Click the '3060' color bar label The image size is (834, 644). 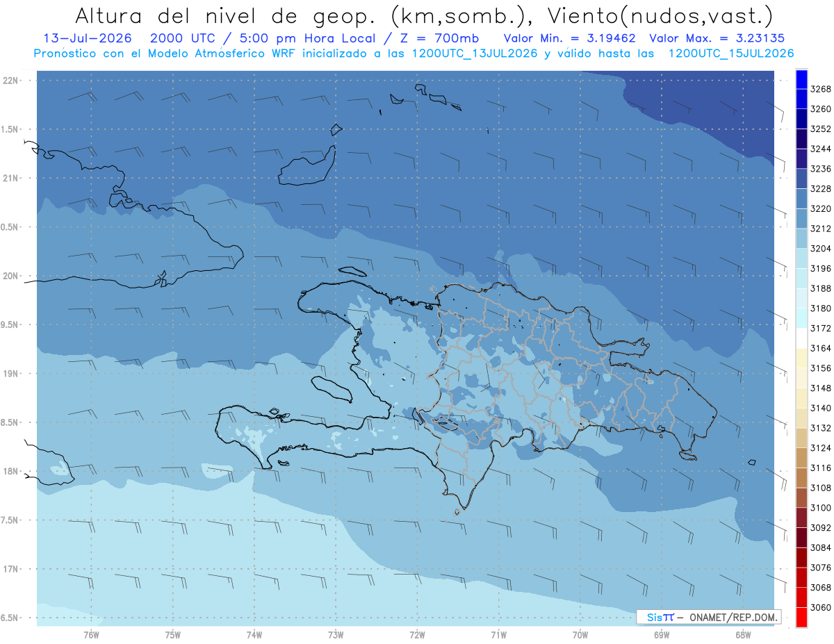[x=821, y=607]
